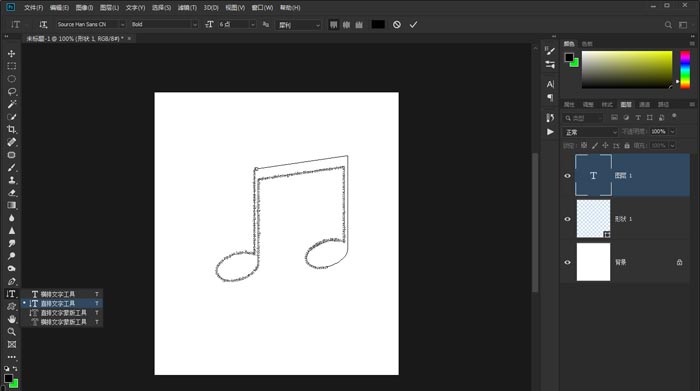Set bottom-align text button

[x=359, y=25]
